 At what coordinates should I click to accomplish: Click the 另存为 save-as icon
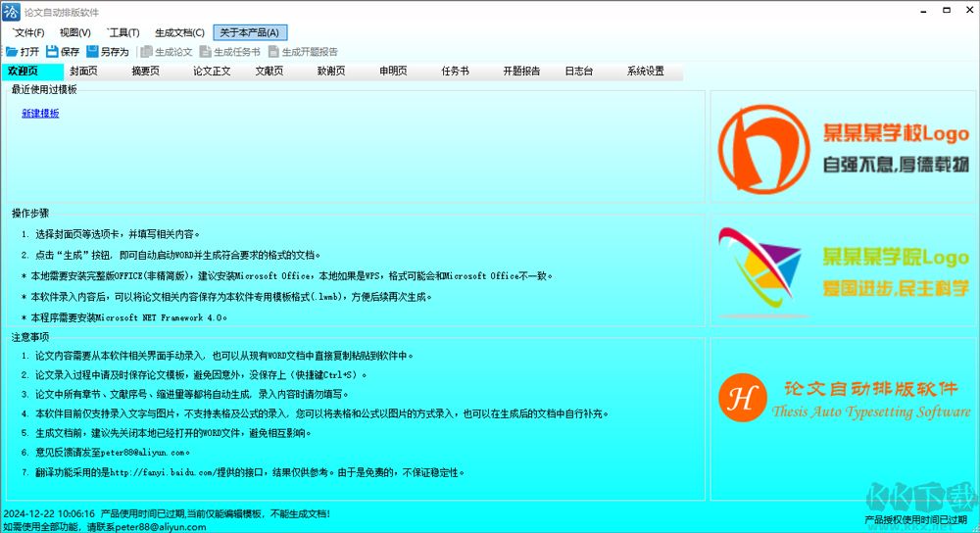pos(92,51)
